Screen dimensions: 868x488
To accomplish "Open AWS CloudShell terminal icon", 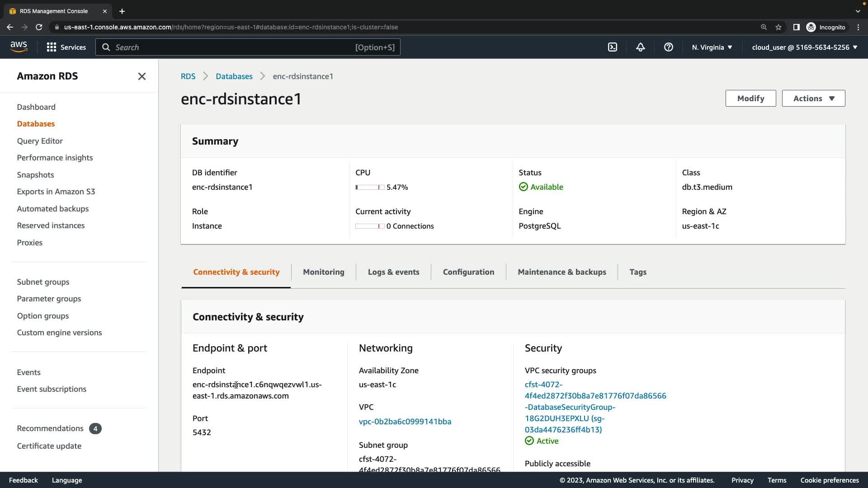I will tap(613, 47).
